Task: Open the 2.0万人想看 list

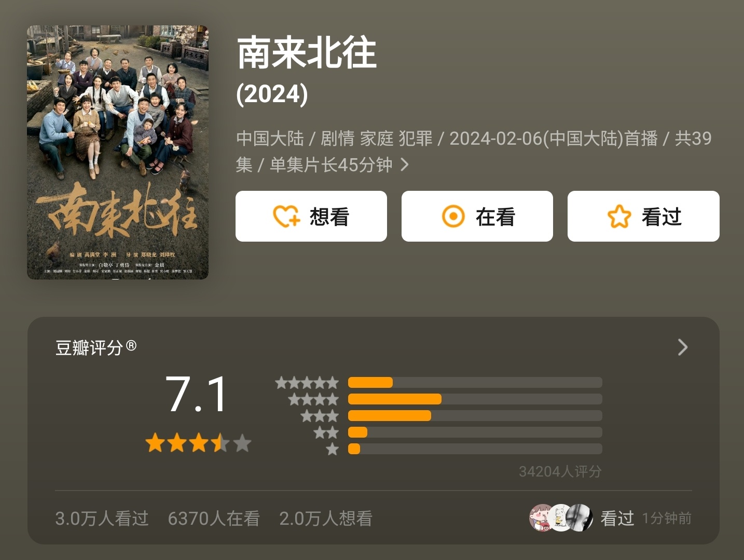Action: (326, 518)
